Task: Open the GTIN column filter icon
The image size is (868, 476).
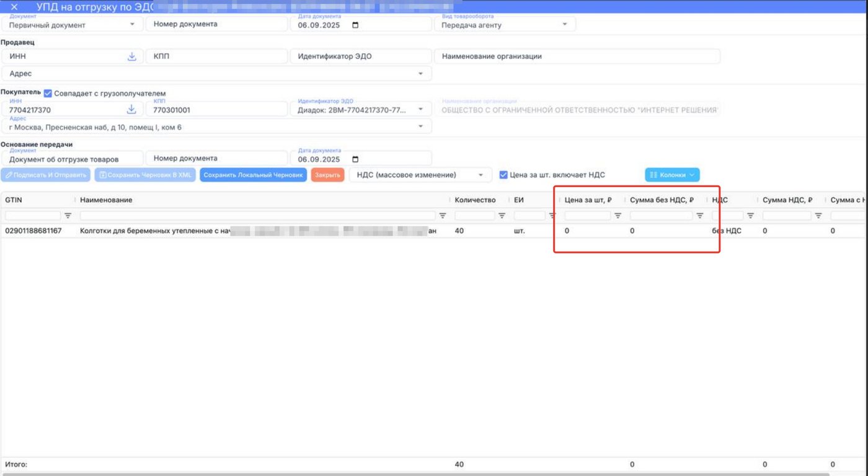Action: click(x=68, y=216)
